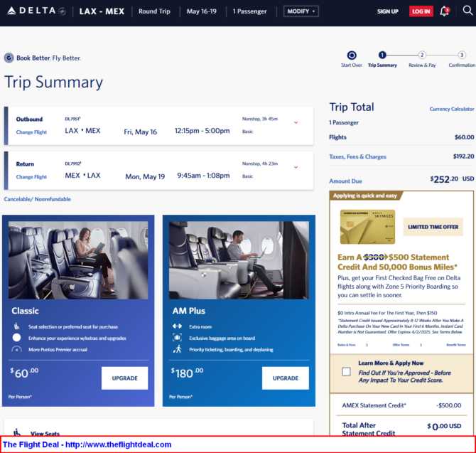The height and width of the screenshot is (453, 476).
Task: Click Change Flight under Return
Action: [31, 177]
